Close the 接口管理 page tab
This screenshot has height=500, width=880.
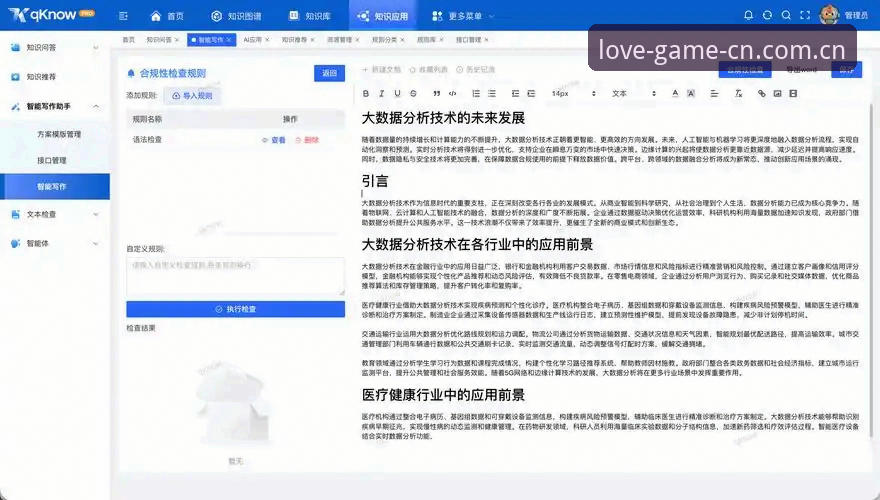pos(487,40)
